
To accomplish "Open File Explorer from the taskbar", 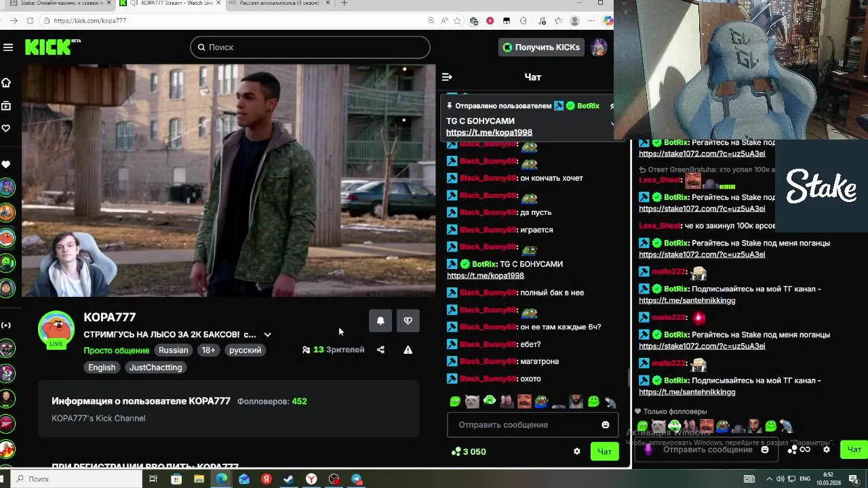I will pyautogui.click(x=199, y=479).
